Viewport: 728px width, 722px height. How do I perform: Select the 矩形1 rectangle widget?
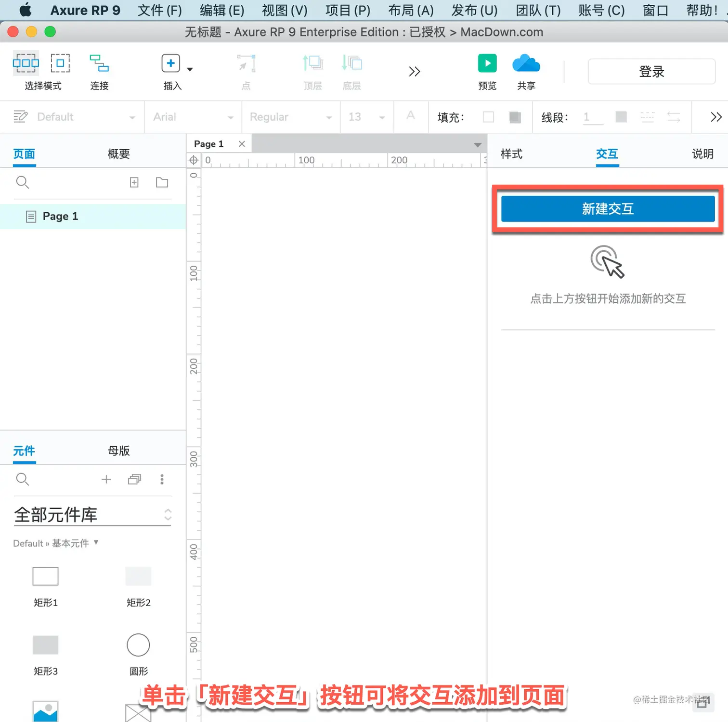pos(45,576)
